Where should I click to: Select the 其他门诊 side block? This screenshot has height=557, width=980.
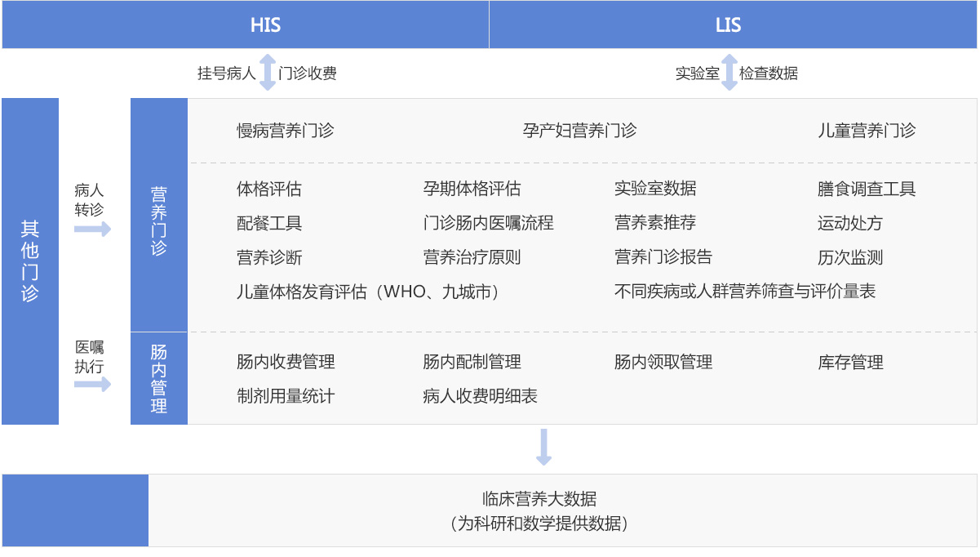coord(30,261)
